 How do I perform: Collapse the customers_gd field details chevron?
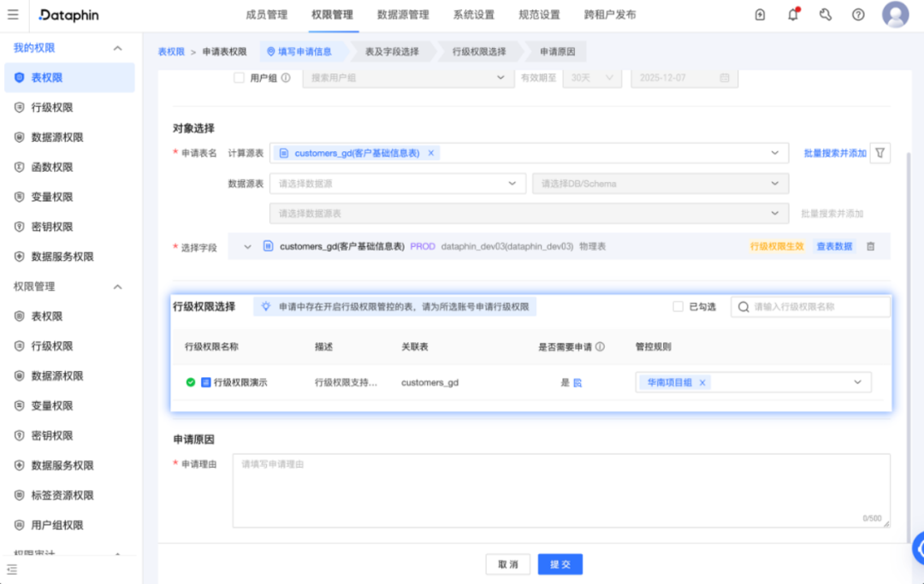tap(248, 245)
